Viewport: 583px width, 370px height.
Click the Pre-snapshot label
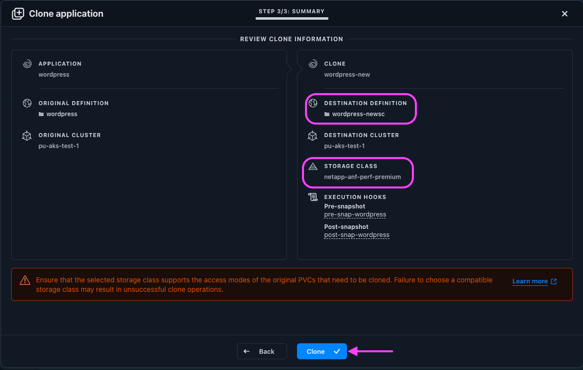[x=345, y=206]
